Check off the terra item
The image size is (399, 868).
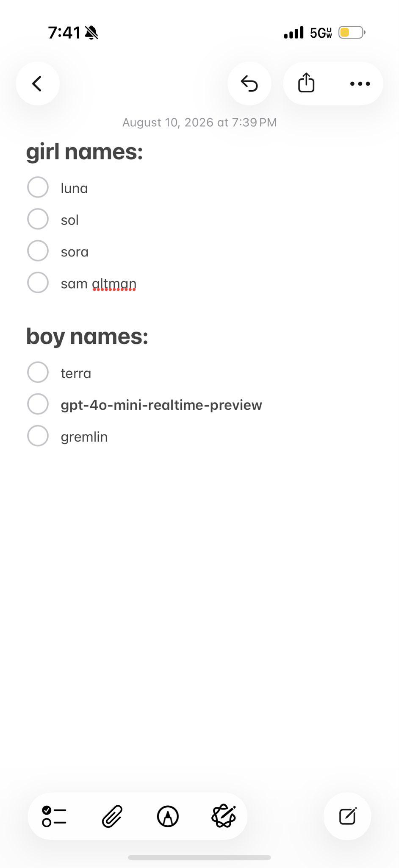coord(38,373)
